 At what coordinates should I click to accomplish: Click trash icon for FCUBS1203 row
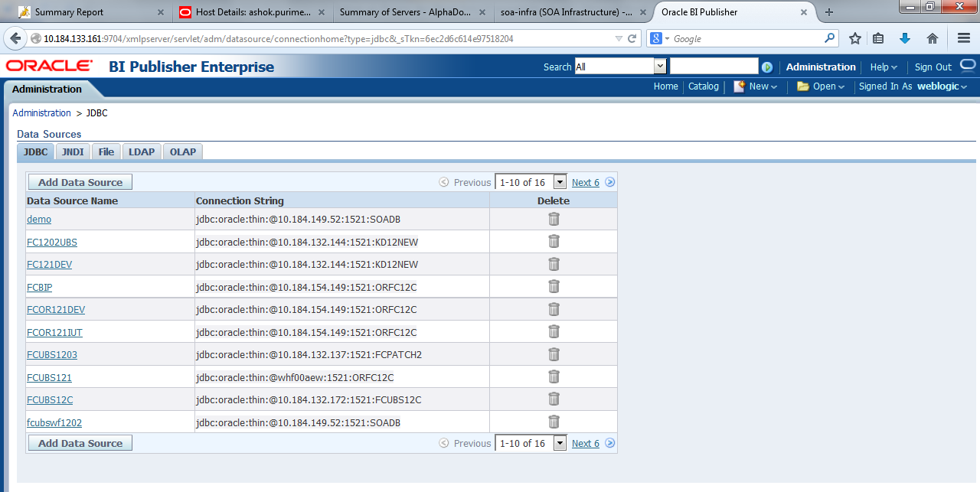(x=554, y=354)
